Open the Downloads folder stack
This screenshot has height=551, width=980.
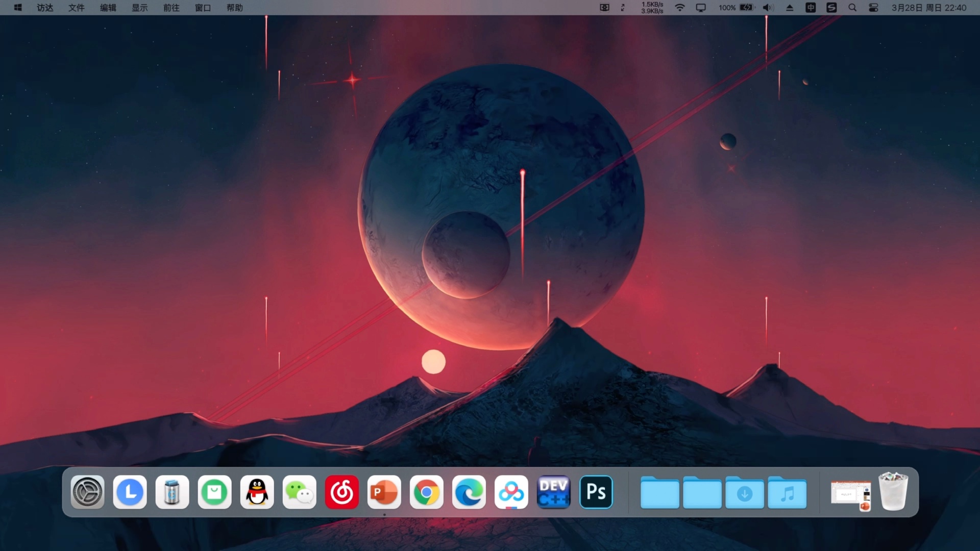744,493
